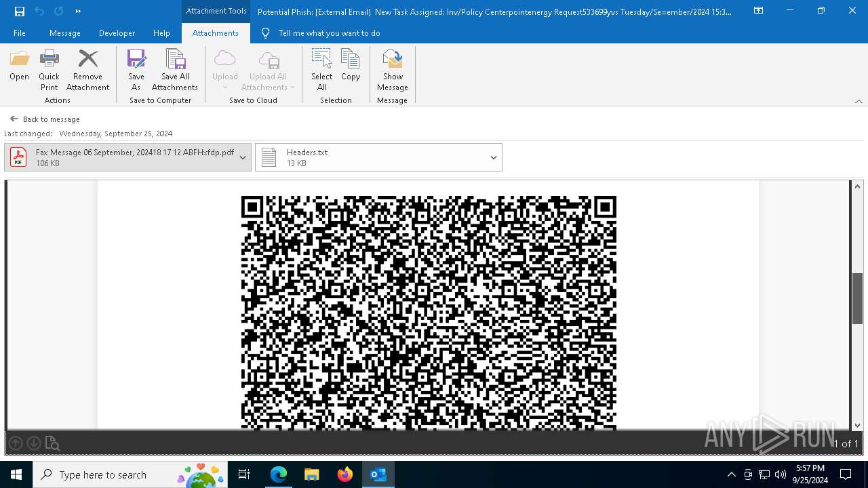Image resolution: width=868 pixels, height=488 pixels.
Task: Copy the selected attachment
Action: click(351, 66)
